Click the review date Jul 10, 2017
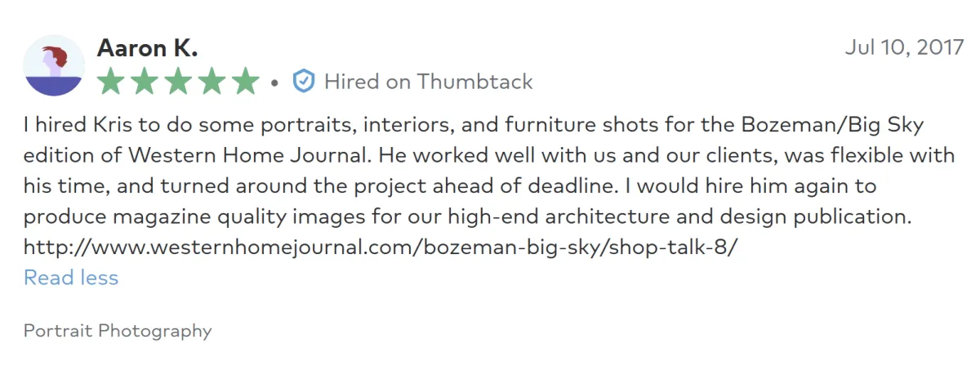Viewport: 980px width, 379px height. pos(904,47)
